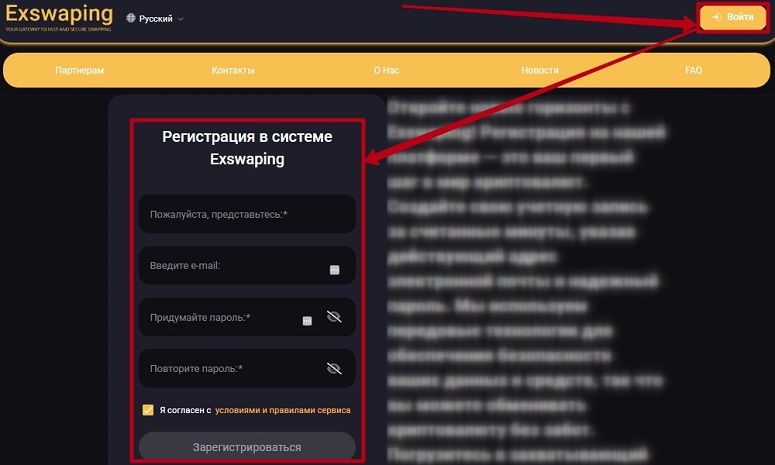775x465 pixels.
Task: Toggle the 'Я согласен с' checkbox
Action: click(x=148, y=410)
